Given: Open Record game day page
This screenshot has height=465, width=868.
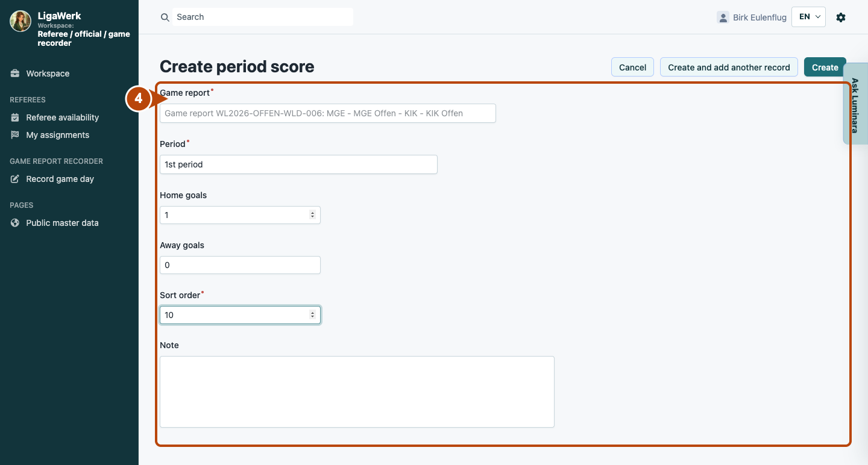Looking at the screenshot, I should [60, 179].
